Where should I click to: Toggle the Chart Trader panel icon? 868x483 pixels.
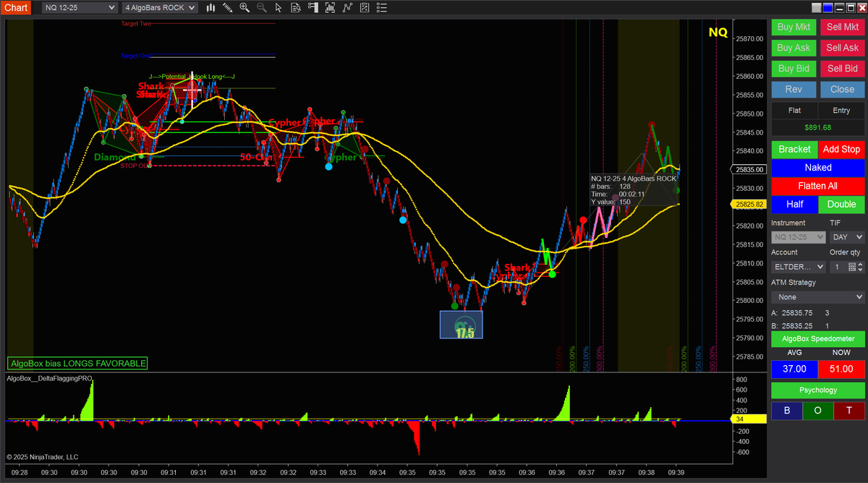[312, 8]
